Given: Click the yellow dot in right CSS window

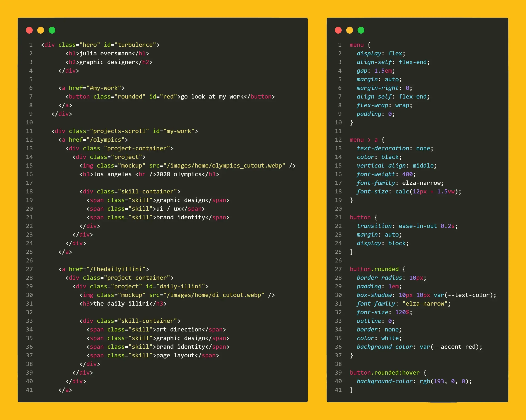Looking at the screenshot, I should pos(349,30).
